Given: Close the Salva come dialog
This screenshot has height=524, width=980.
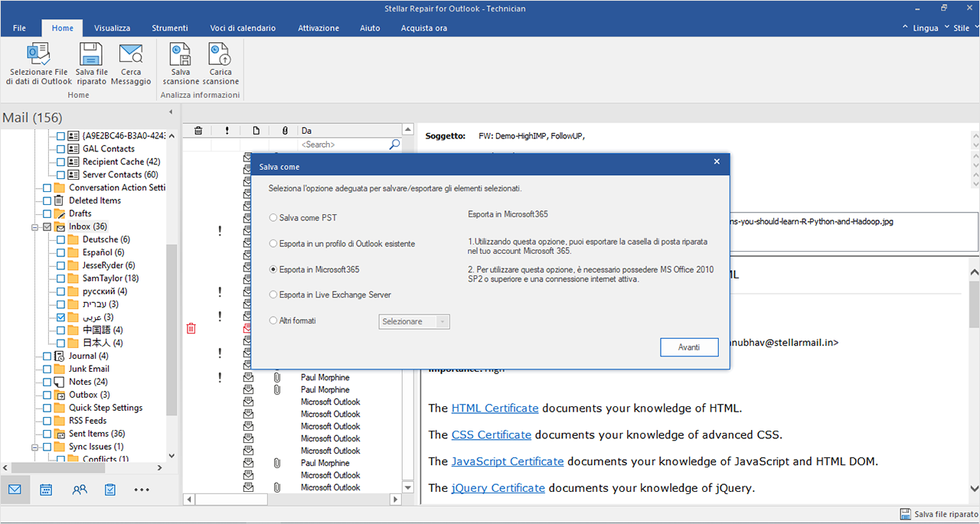Looking at the screenshot, I should click(x=717, y=162).
